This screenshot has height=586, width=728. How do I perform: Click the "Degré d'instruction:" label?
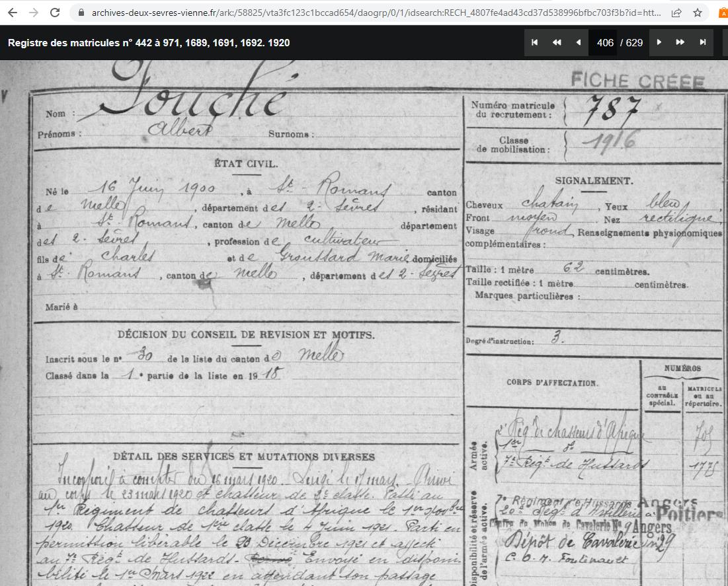point(500,341)
